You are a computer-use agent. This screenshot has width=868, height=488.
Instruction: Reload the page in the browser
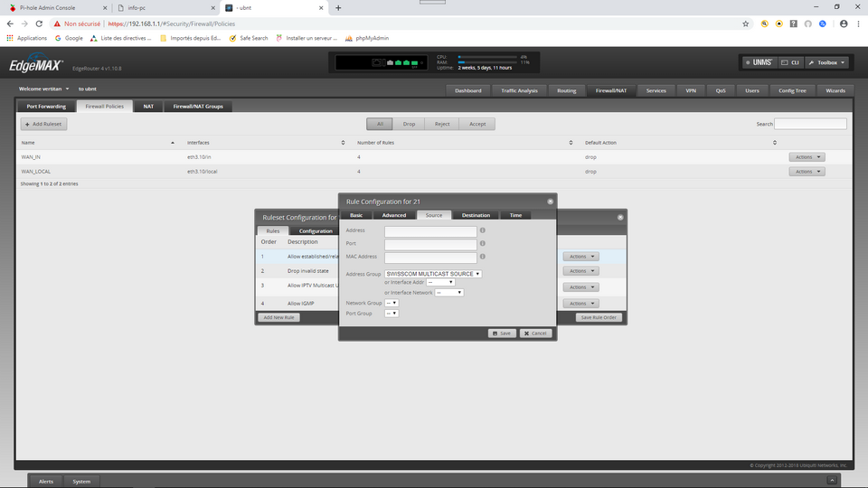point(41,23)
